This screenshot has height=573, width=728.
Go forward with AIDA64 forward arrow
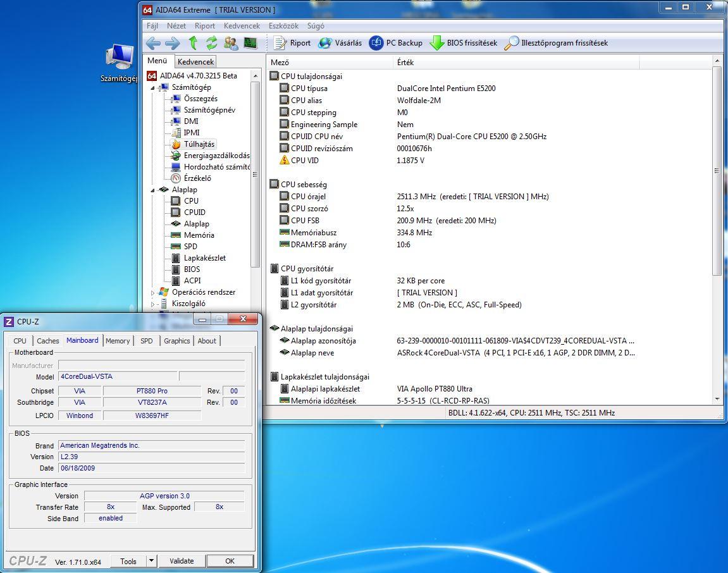[x=172, y=43]
